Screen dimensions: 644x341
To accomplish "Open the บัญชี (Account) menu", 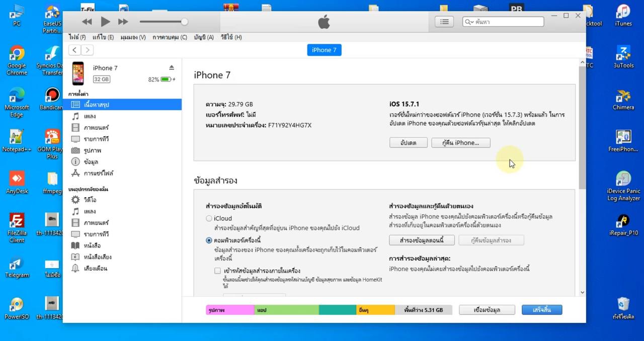I will coord(203,37).
